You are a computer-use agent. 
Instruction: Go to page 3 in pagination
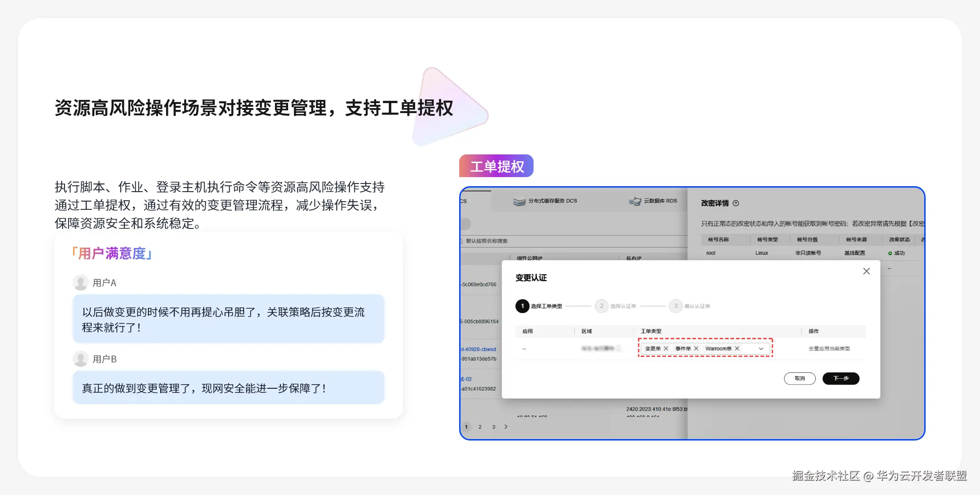point(494,427)
